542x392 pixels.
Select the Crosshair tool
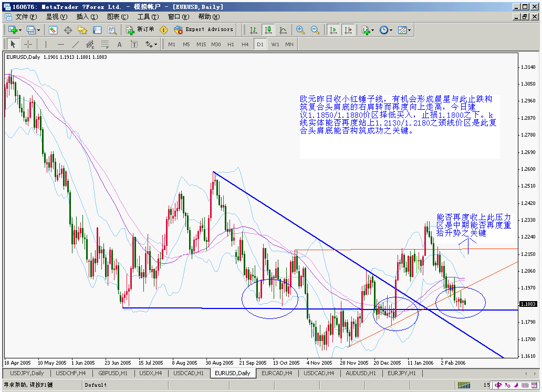(28, 44)
